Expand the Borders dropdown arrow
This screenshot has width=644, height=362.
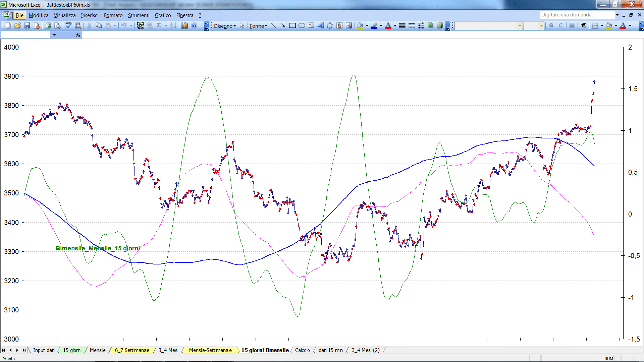coord(602,25)
